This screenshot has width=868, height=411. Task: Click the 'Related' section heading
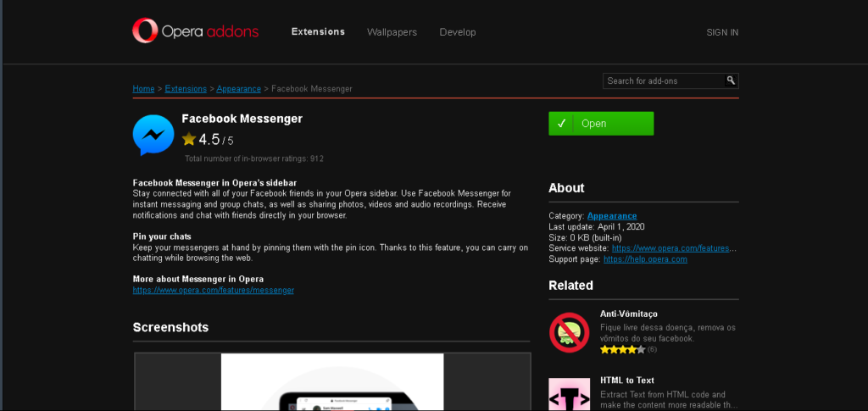[x=570, y=286]
